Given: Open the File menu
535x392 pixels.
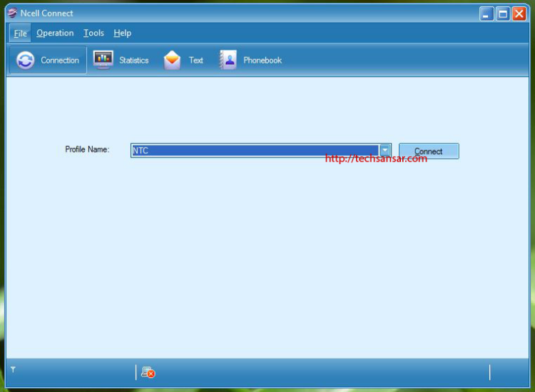Looking at the screenshot, I should pyautogui.click(x=20, y=33).
